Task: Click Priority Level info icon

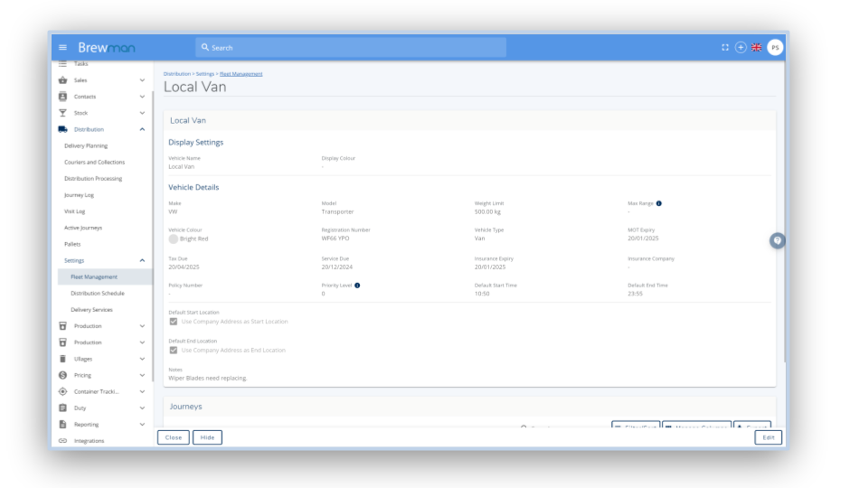Action: [357, 286]
